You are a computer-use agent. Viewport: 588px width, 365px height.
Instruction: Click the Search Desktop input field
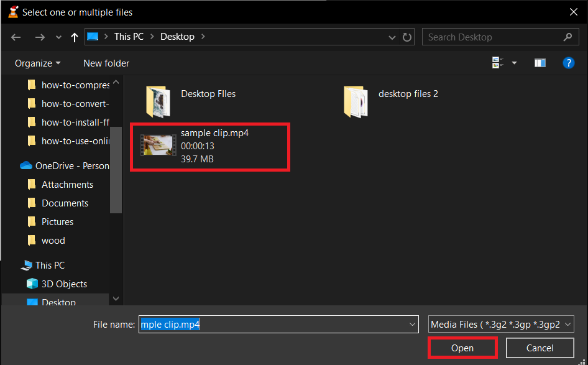tap(491, 37)
